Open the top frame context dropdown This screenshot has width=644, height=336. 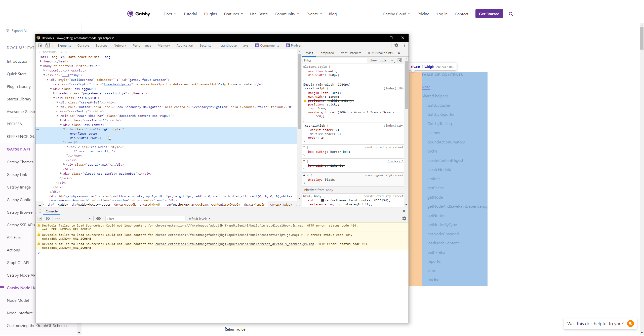[x=73, y=218]
